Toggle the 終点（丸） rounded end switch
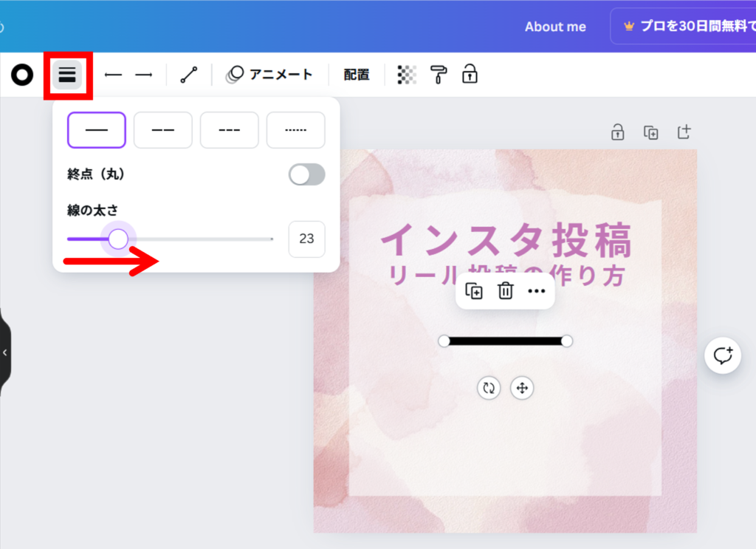This screenshot has width=756, height=549. point(306,174)
